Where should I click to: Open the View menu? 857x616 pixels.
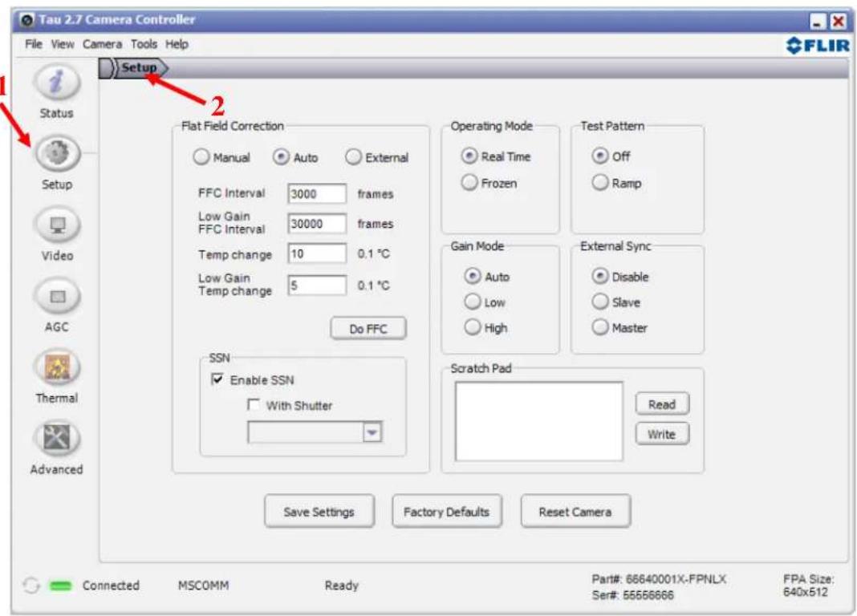(63, 44)
